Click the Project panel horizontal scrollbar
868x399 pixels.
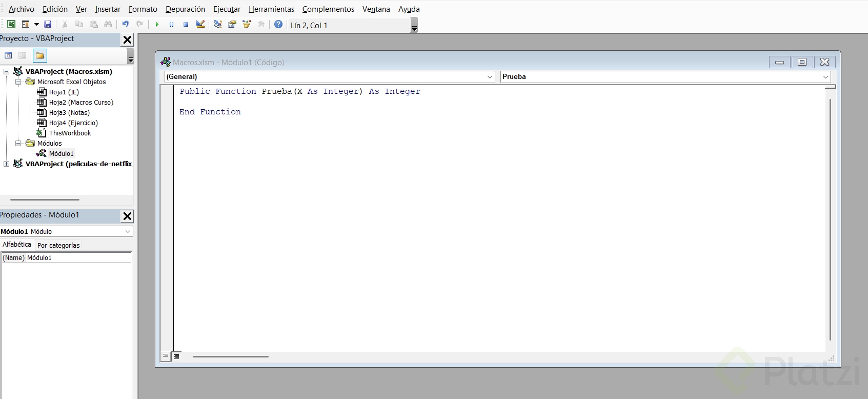tap(45, 199)
